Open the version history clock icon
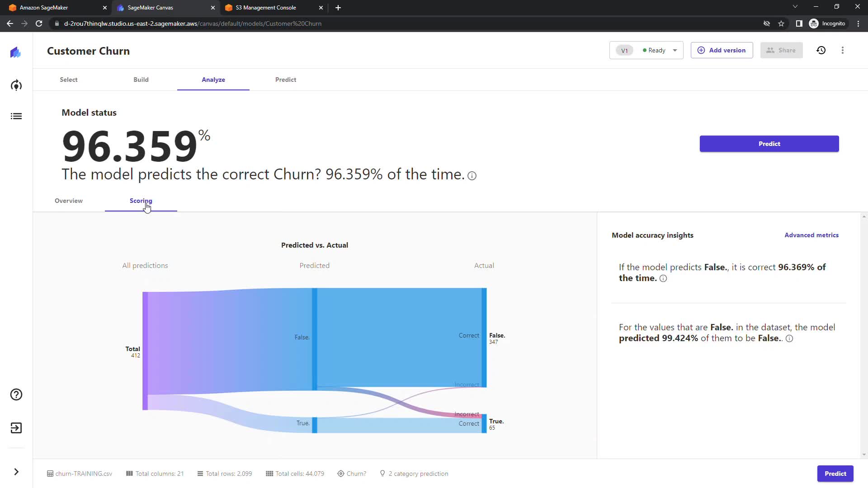Screen dimensions: 868x488 coord(821,50)
